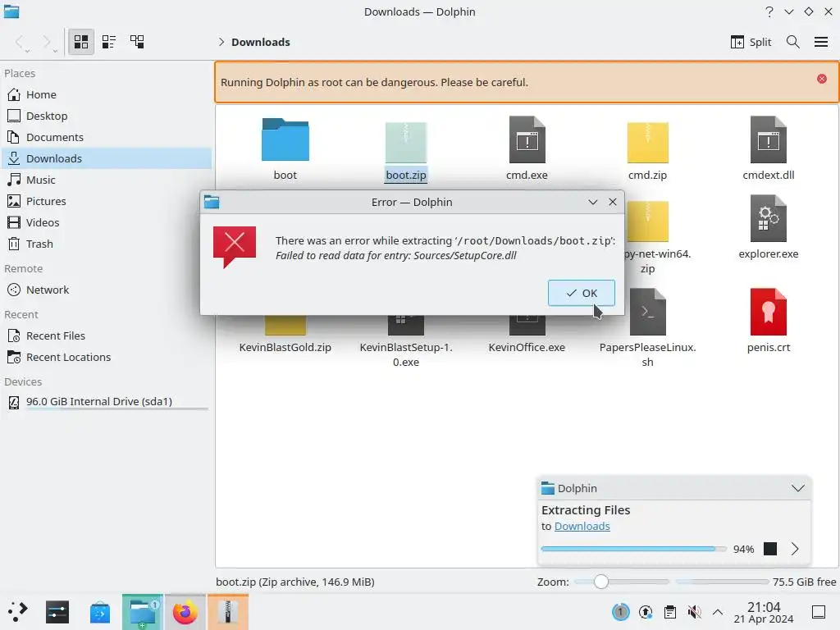Open Music in Places

(x=106, y=180)
